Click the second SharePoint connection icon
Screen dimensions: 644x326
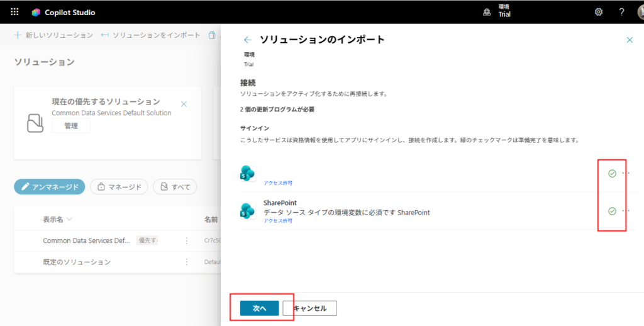click(247, 211)
